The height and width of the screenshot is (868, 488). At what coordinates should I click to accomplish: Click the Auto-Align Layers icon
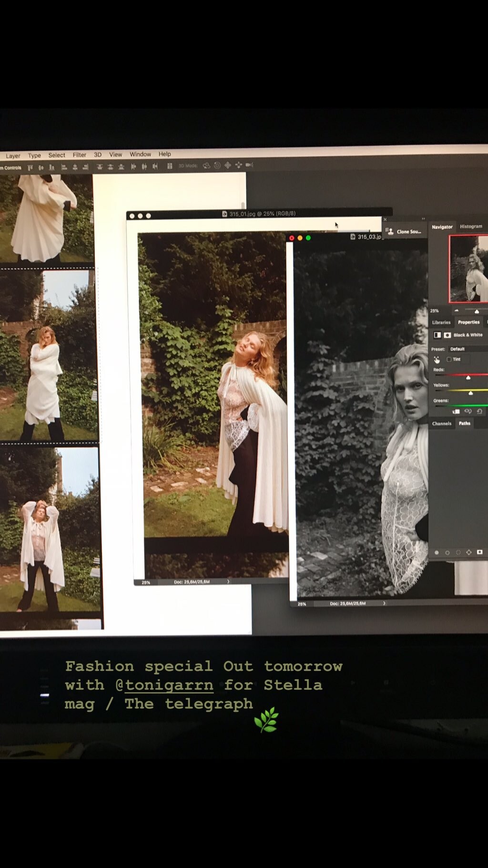tap(170, 166)
